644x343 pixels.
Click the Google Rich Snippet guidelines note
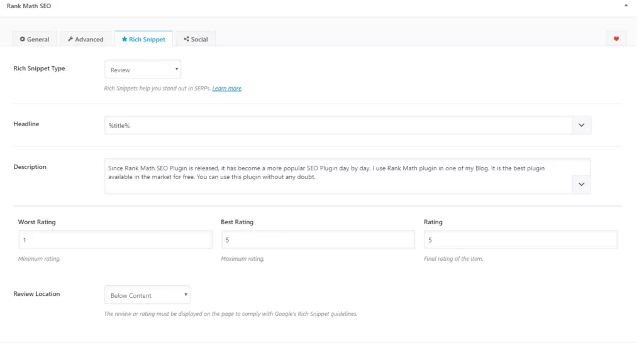[230, 314]
